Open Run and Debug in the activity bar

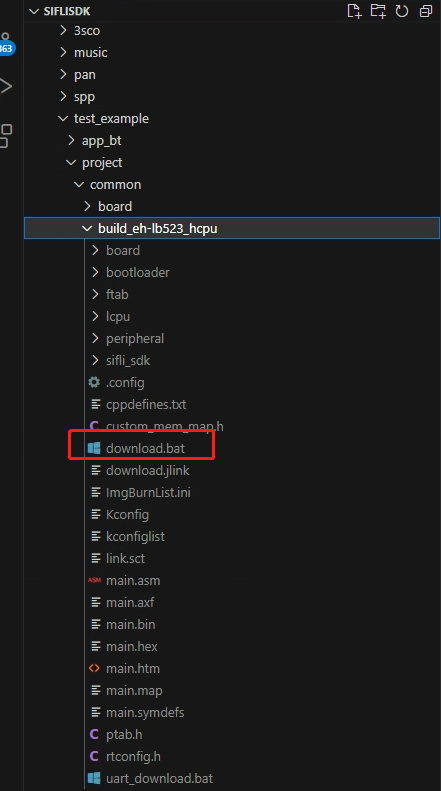(6, 86)
